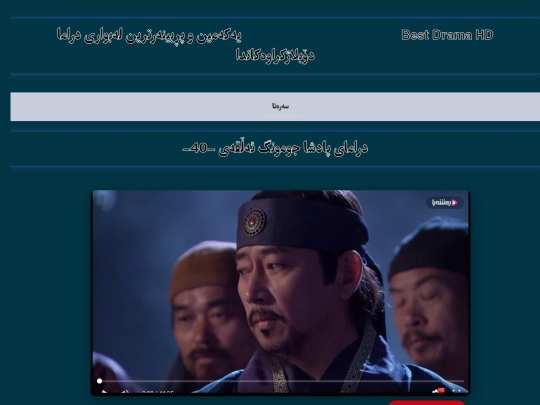Go to the سەرەتا home menu item
The width and height of the screenshot is (540, 405).
[x=280, y=106]
